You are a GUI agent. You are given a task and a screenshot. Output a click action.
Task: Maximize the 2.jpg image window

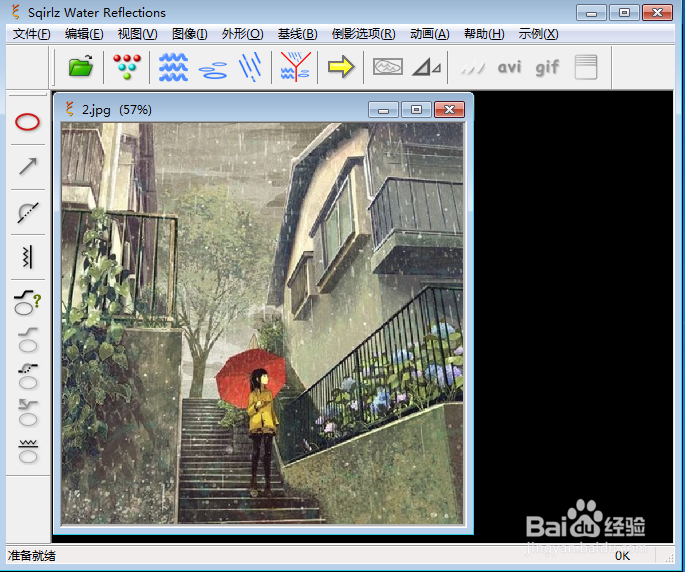[416, 110]
